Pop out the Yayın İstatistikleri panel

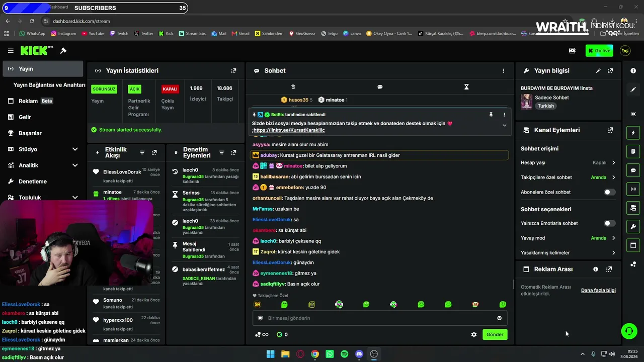point(233,71)
